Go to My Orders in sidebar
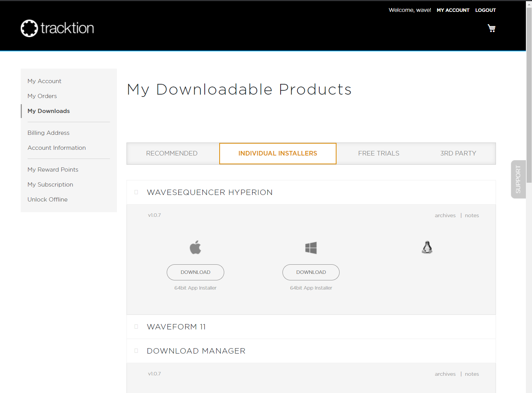 (42, 96)
